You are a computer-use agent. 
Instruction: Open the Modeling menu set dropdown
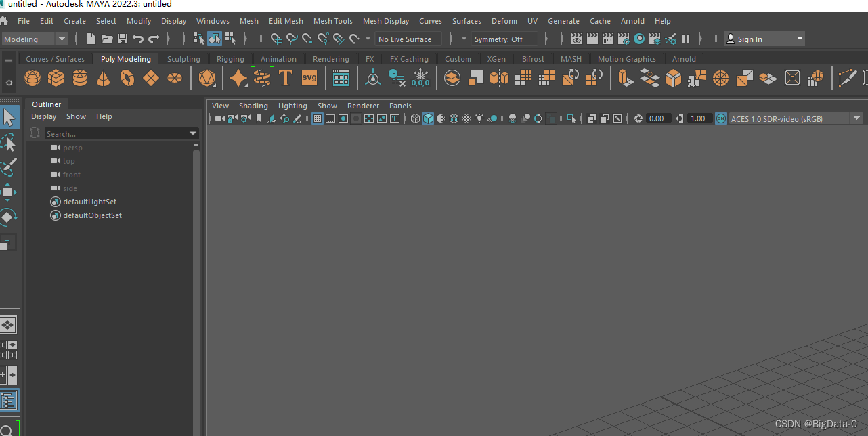[x=35, y=39]
